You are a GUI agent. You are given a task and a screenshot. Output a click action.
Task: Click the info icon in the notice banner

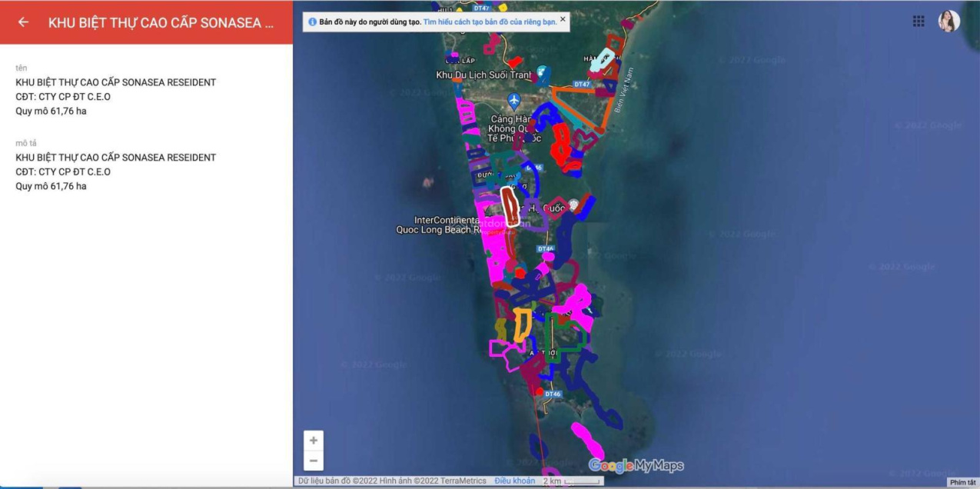click(x=313, y=22)
